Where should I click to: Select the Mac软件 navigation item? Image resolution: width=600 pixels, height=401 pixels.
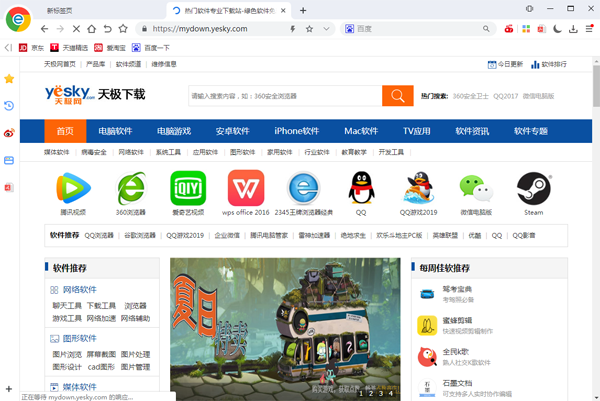point(361,131)
